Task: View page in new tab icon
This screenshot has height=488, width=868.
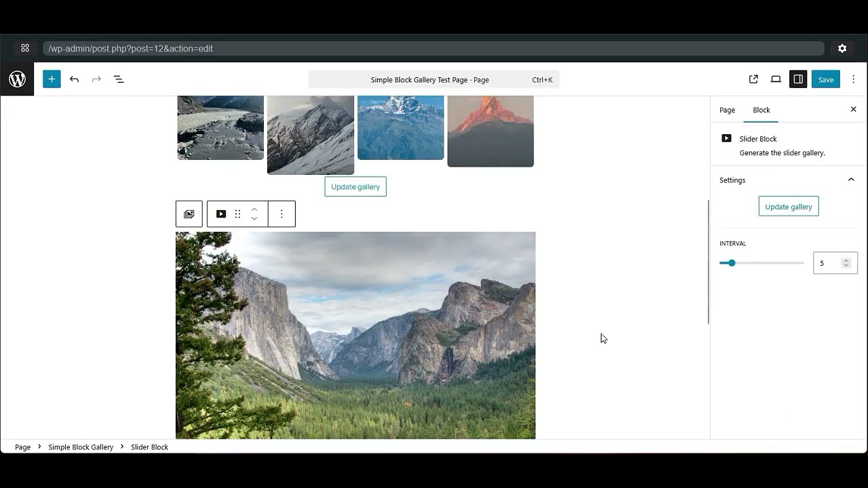Action: point(753,79)
